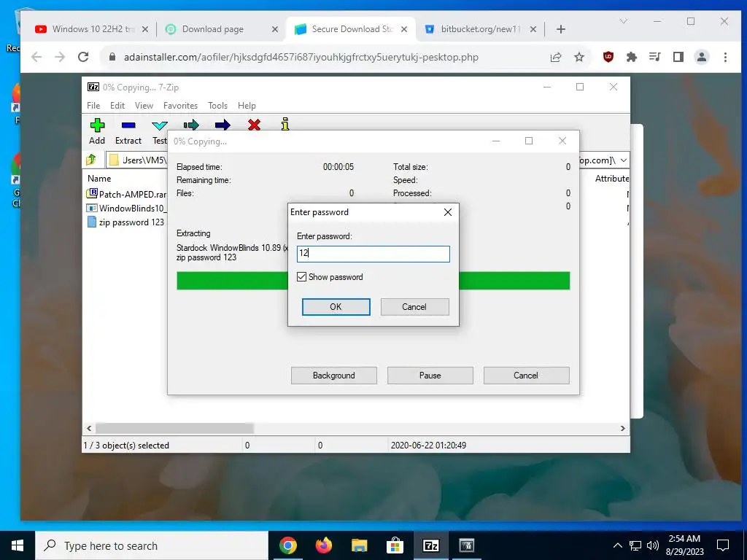
Task: Open the Edit menu in 7-Zip
Action: (117, 105)
